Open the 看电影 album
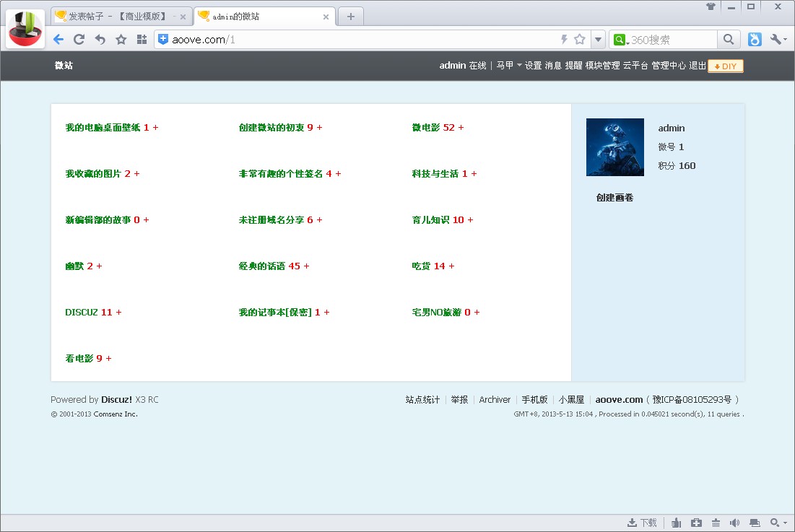Viewport: 795px width, 532px height. point(79,358)
